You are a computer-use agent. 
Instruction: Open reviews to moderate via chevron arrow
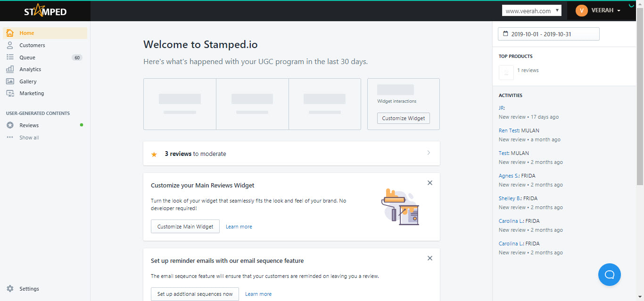tap(429, 153)
